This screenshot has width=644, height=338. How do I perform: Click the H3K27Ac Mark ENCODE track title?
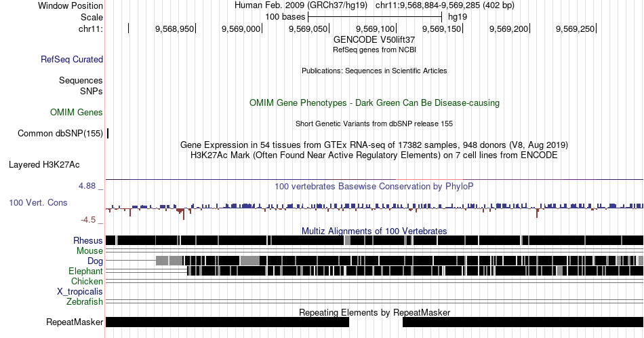(x=374, y=155)
